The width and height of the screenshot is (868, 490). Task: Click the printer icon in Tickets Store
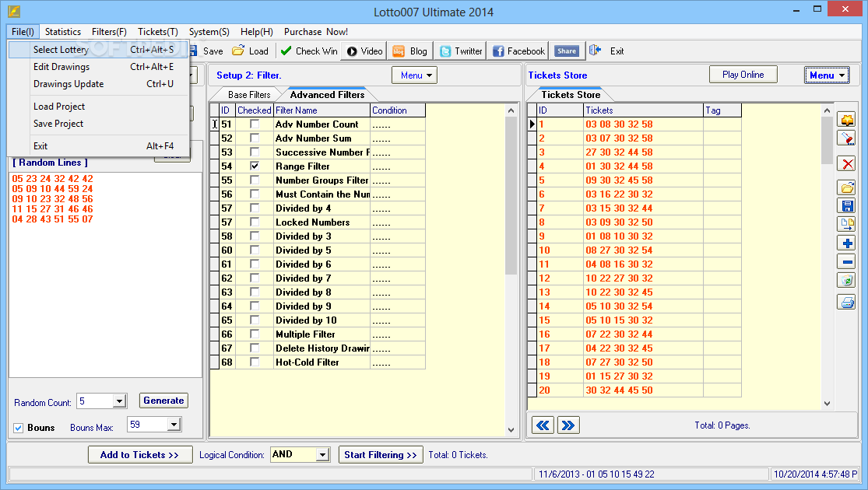click(846, 302)
